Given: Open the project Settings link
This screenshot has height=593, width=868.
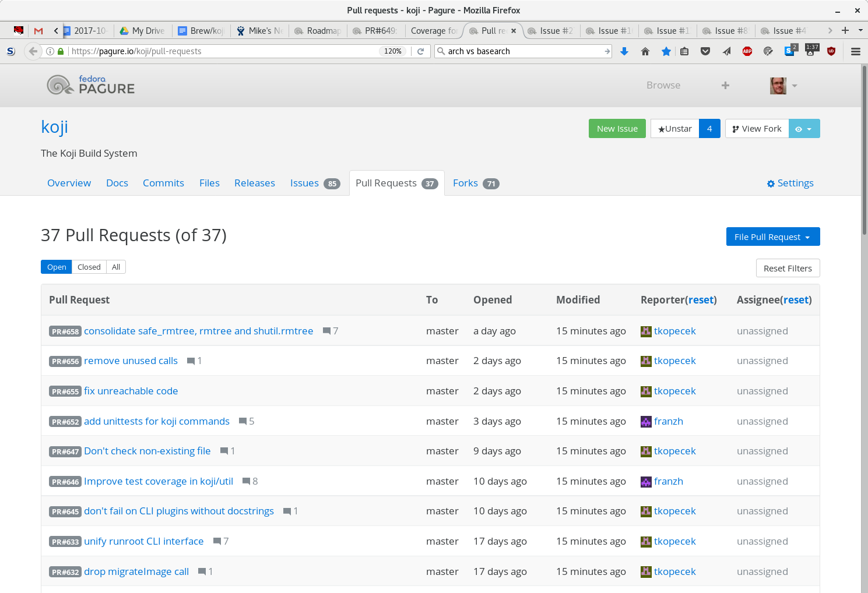Looking at the screenshot, I should click(790, 183).
